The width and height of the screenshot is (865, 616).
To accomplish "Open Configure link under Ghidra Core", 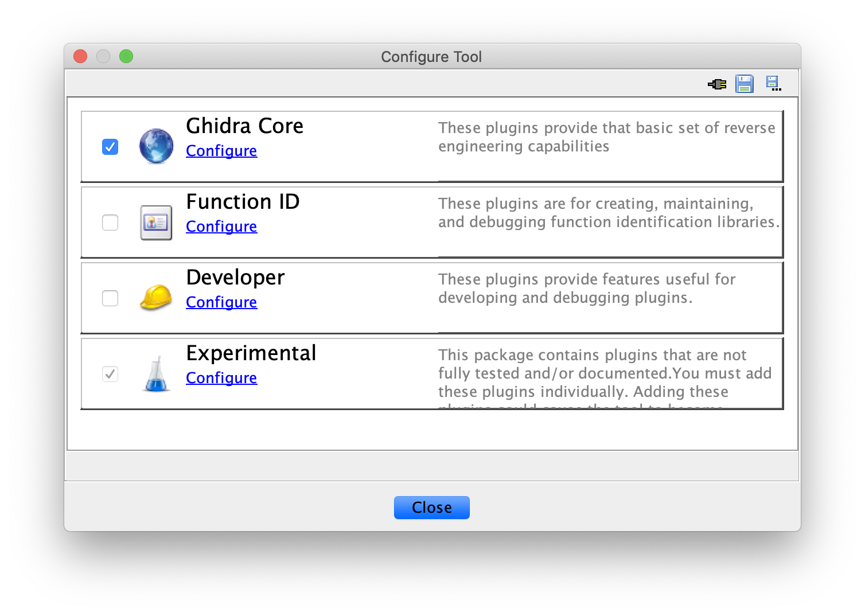I will click(x=221, y=151).
